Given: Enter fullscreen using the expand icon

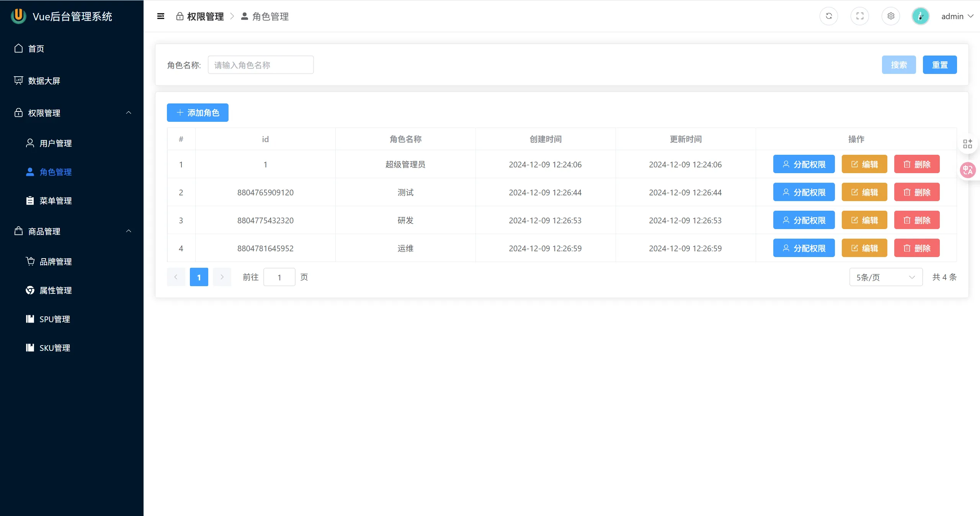Looking at the screenshot, I should point(860,16).
